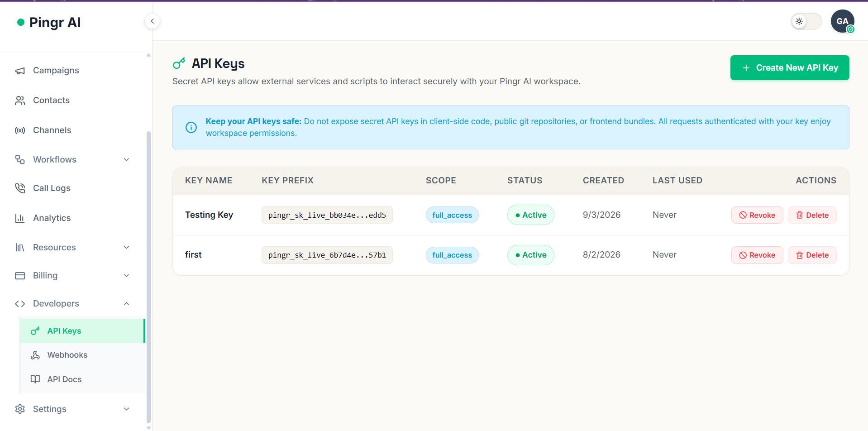Expand the Workflows submenu chevron

click(x=127, y=159)
